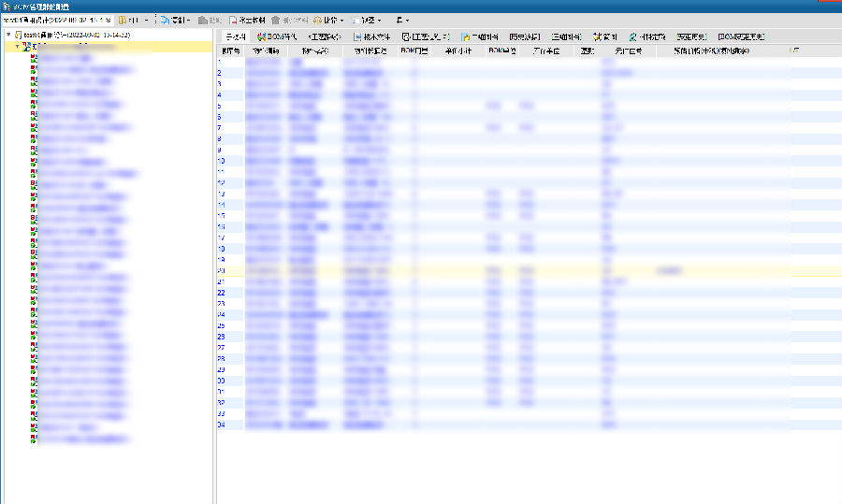Open dropdown arrow beside the book icon

(x=146, y=21)
